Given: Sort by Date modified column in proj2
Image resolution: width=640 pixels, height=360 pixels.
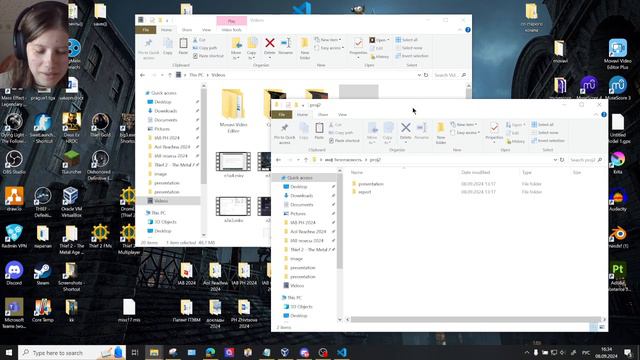Looking at the screenshot, I should click(476, 173).
